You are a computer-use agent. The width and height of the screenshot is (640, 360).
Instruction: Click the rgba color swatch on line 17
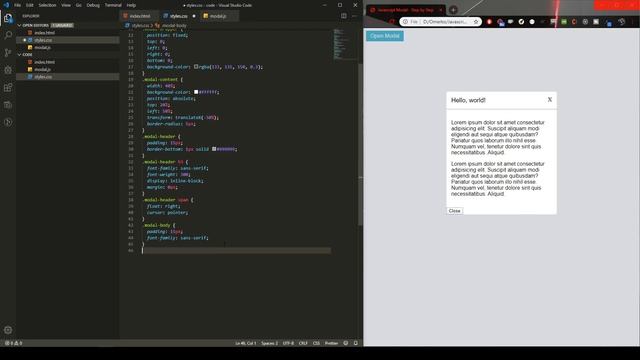pos(196,67)
